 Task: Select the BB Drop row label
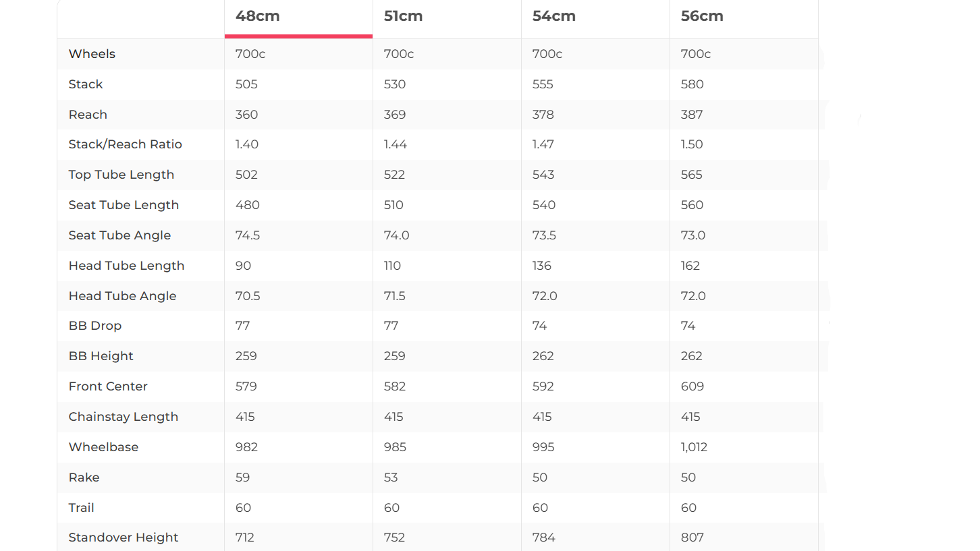click(x=95, y=326)
